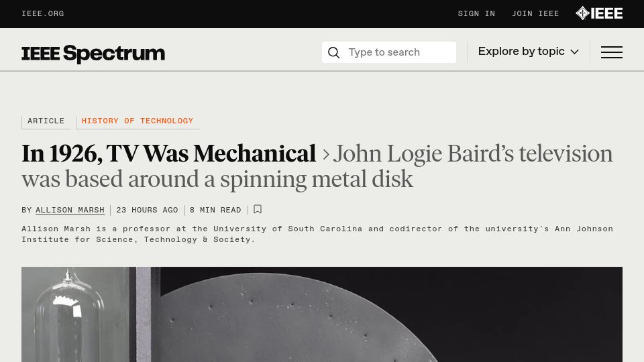Click JOIN IEEE
The height and width of the screenshot is (362, 644).
tap(535, 14)
